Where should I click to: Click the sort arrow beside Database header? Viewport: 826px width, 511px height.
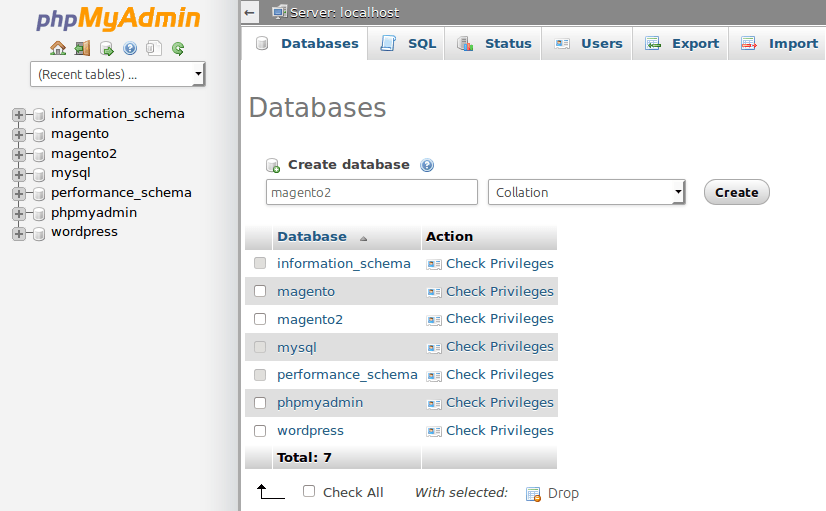pyautogui.click(x=363, y=239)
